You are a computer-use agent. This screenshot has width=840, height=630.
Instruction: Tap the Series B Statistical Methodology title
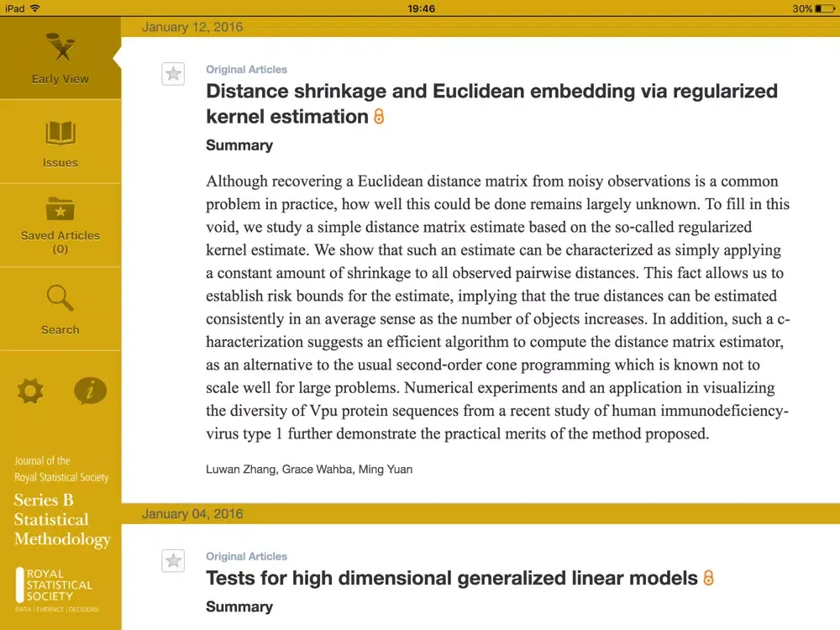pyautogui.click(x=61, y=520)
